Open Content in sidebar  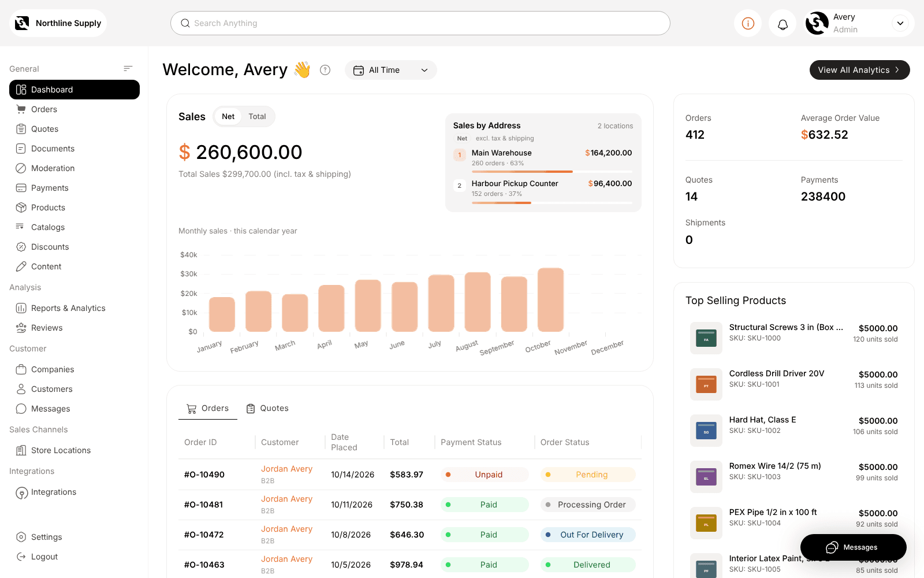click(x=74, y=266)
